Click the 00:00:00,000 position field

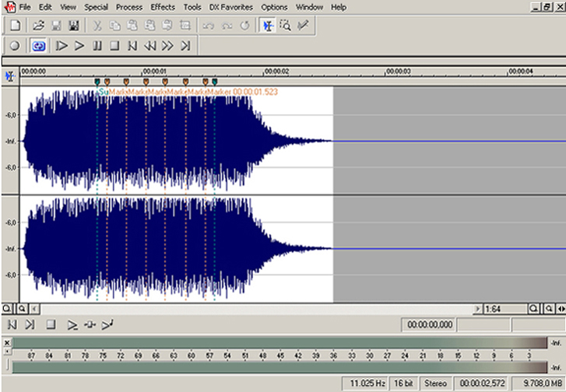(x=429, y=324)
